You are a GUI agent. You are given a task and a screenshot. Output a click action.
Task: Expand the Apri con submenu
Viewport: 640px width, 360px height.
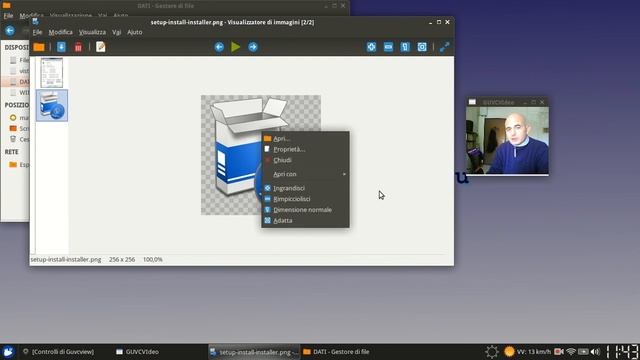coord(305,174)
